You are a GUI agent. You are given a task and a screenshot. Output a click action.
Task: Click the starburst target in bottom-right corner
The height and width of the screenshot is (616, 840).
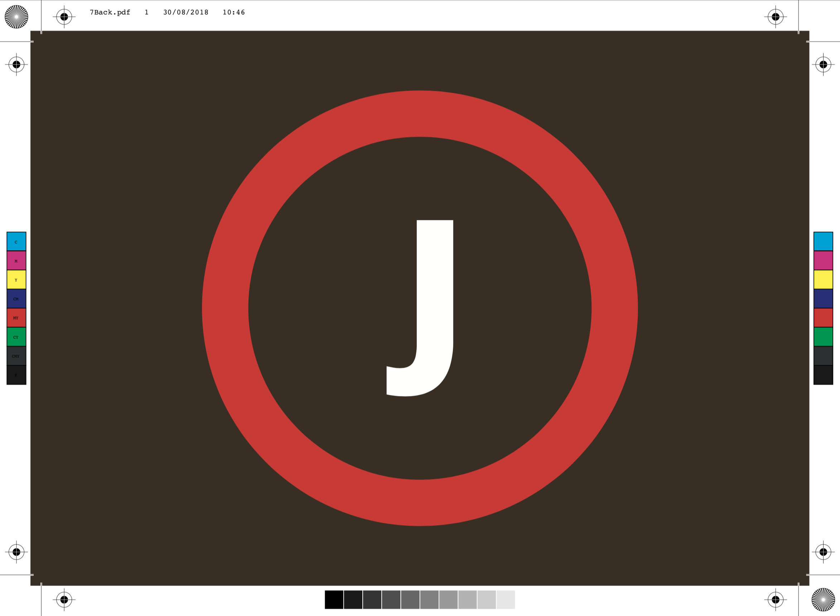click(x=823, y=600)
